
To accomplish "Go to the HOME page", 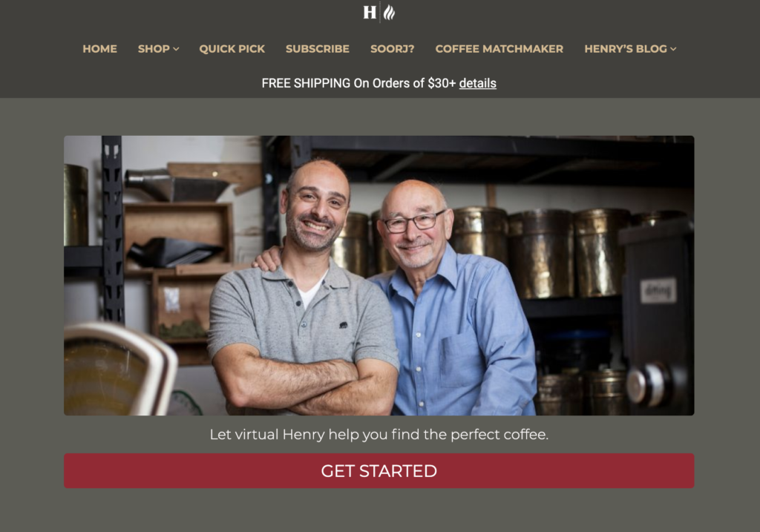I will pos(100,49).
